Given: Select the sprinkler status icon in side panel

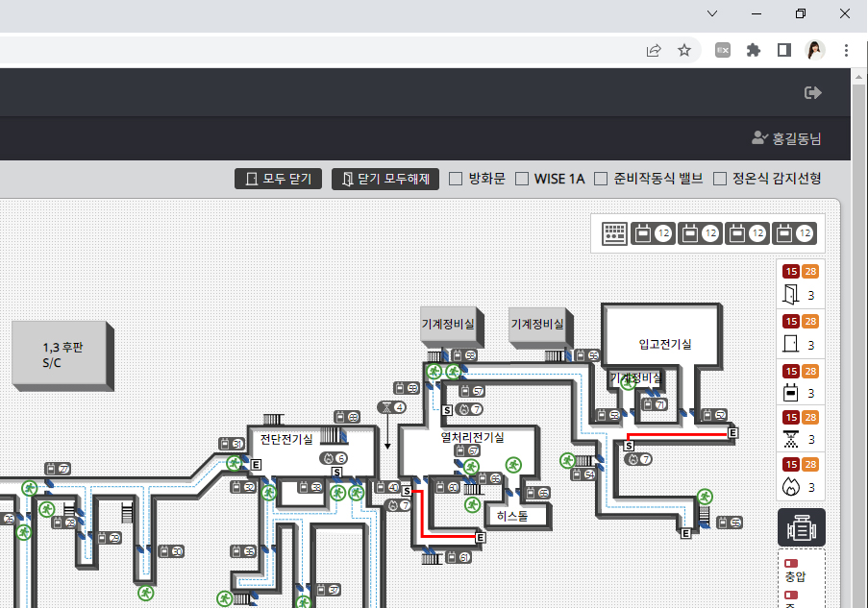Looking at the screenshot, I should coord(791,439).
